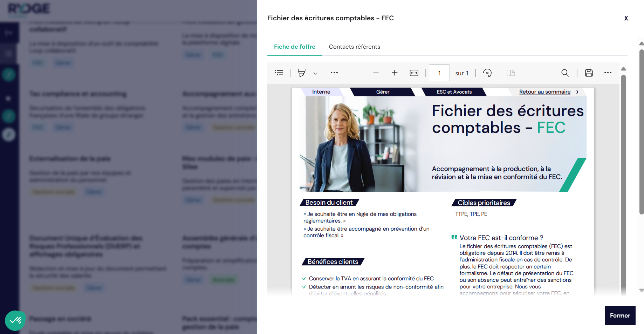Select the highlighter annotation tool

tap(301, 73)
